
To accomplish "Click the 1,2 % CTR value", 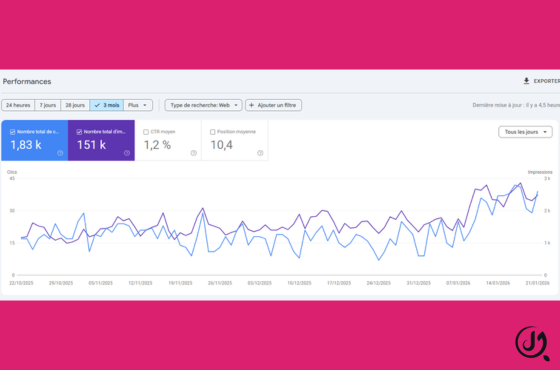I will pos(157,145).
